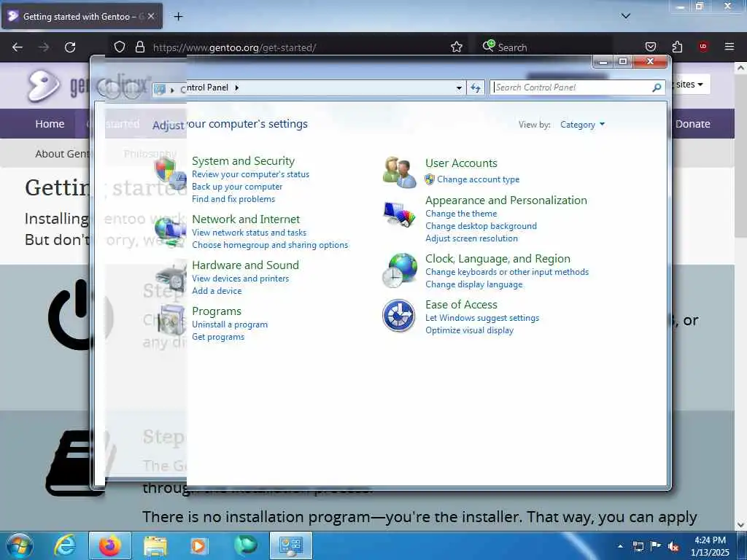Open Hardware and Sound category
The width and height of the screenshot is (747, 560).
(x=245, y=265)
